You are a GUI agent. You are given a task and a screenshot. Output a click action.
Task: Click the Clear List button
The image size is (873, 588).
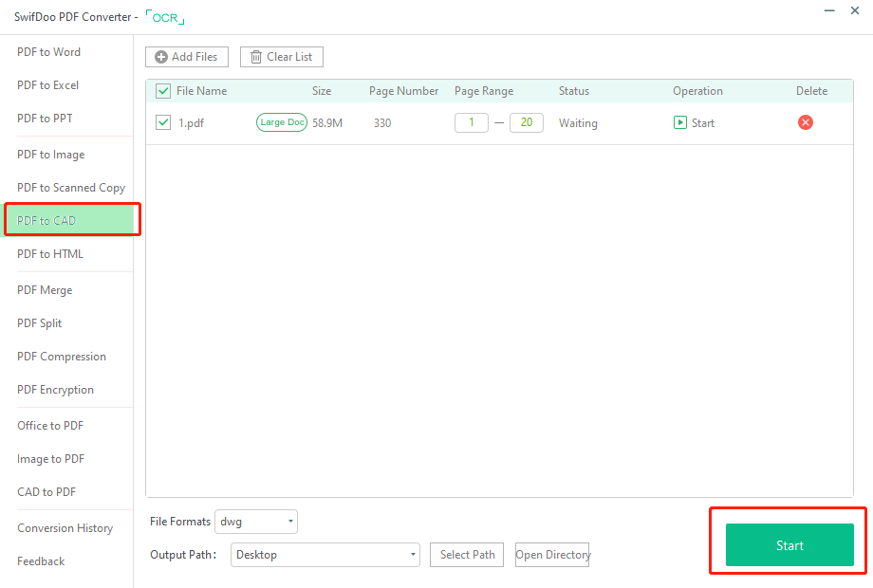tap(282, 57)
